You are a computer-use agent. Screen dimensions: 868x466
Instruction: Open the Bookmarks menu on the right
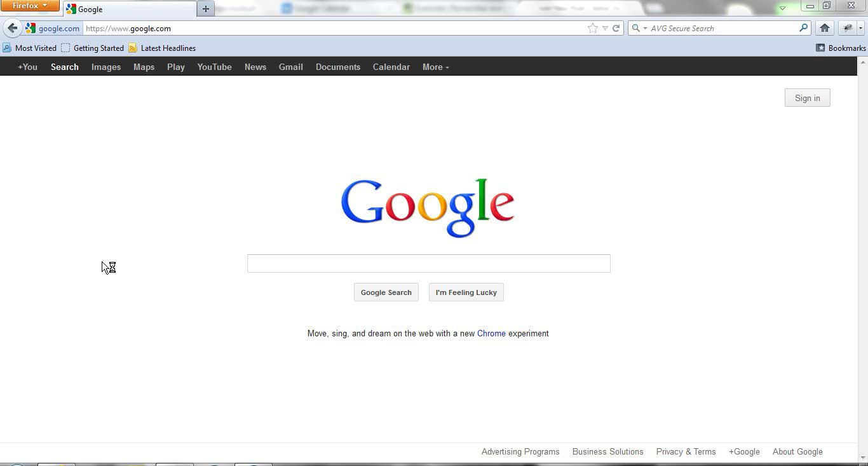[x=841, y=48]
